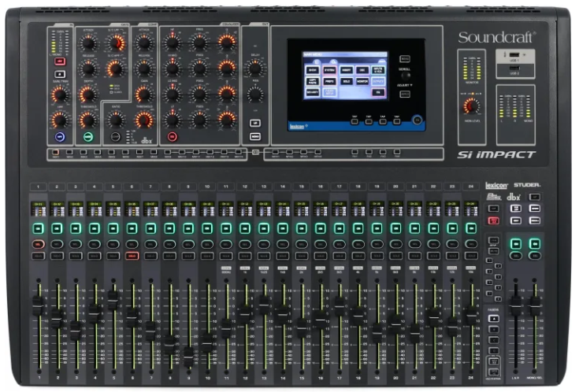Select fader layer A button
579x392 pixels.
tap(494, 319)
